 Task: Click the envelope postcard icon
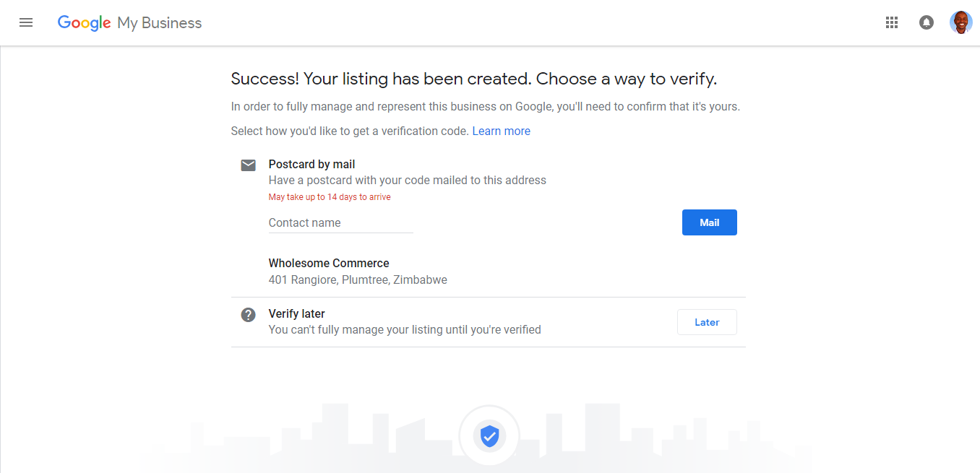coord(249,165)
